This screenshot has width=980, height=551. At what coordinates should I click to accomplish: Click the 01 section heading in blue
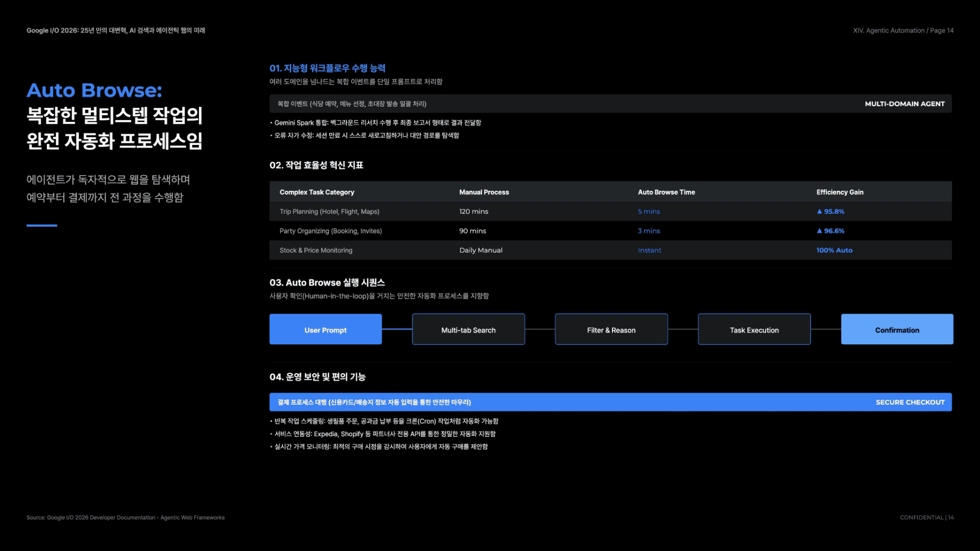(x=327, y=68)
